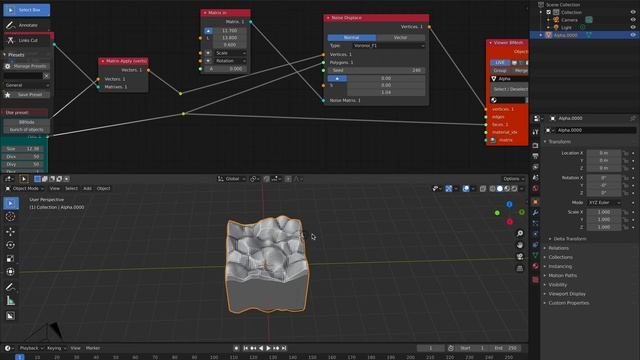Click the BMNode preset button
Image resolution: width=640 pixels, height=360 pixels.
coord(27,122)
